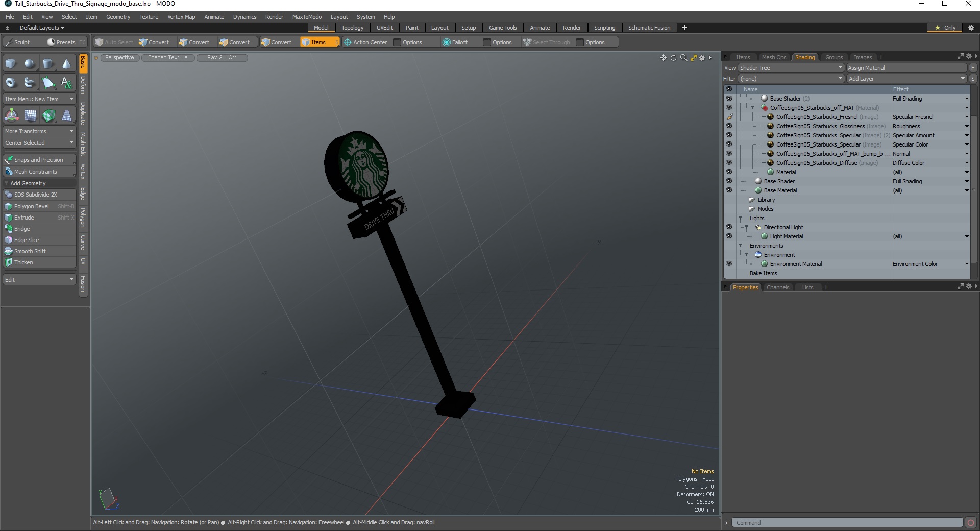980x531 pixels.
Task: Open the Geometry menu
Action: click(118, 17)
